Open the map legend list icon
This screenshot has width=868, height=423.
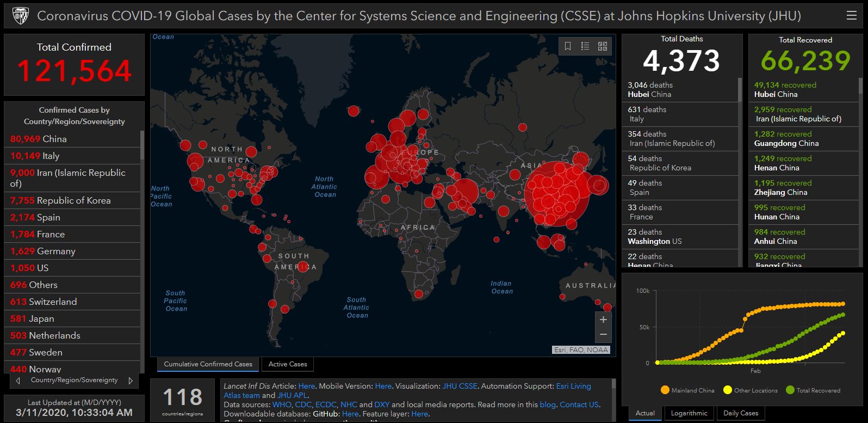585,46
